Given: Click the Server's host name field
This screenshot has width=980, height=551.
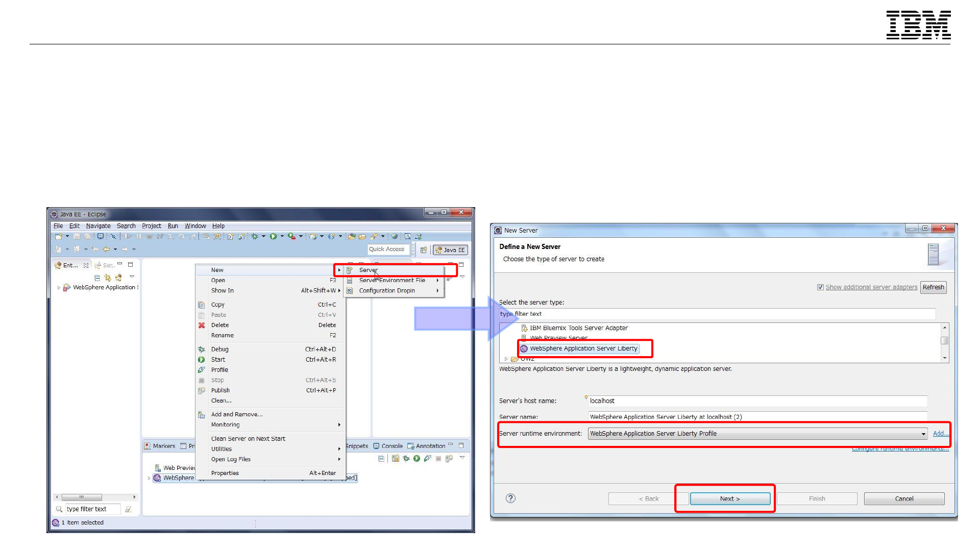Looking at the screenshot, I should click(757, 401).
